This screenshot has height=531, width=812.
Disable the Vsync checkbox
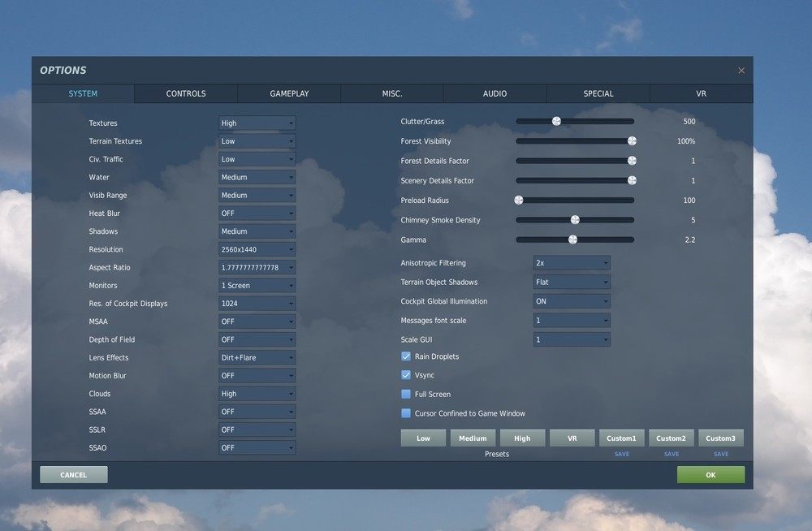pos(406,375)
